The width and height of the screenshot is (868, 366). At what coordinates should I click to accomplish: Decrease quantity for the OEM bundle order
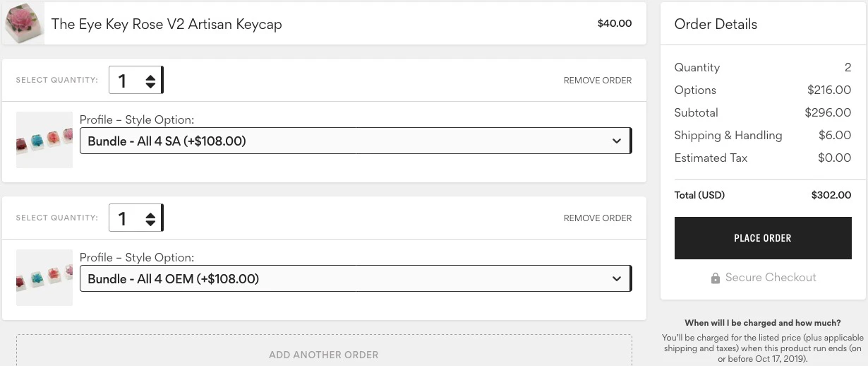coord(150,223)
